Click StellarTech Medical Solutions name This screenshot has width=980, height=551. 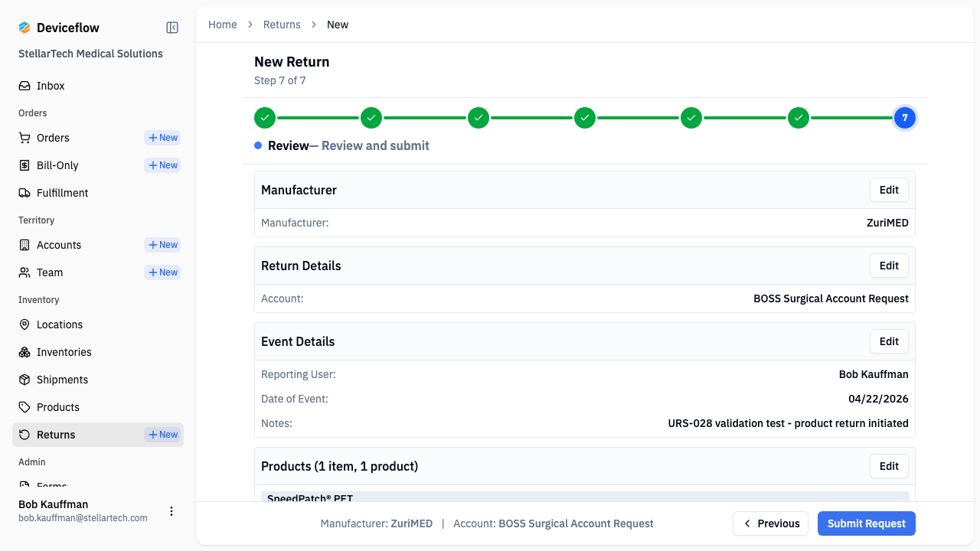point(90,54)
